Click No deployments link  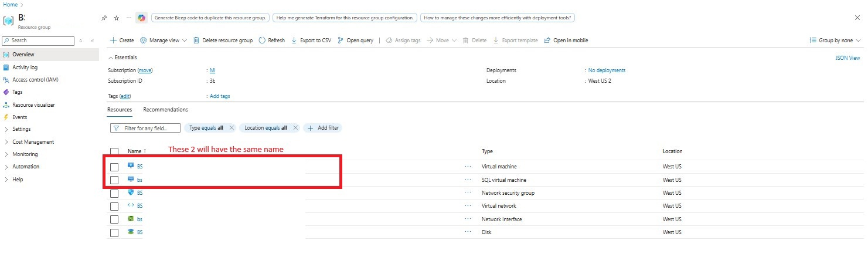(x=607, y=70)
